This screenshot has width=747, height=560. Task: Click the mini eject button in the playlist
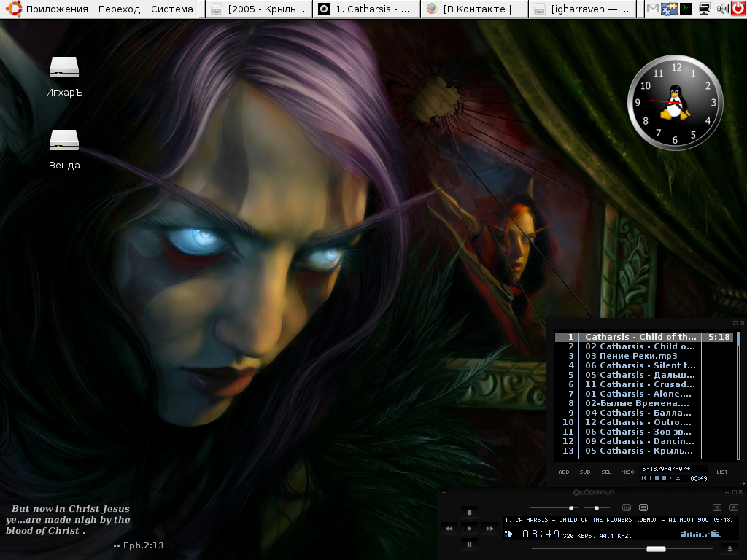coord(678,478)
